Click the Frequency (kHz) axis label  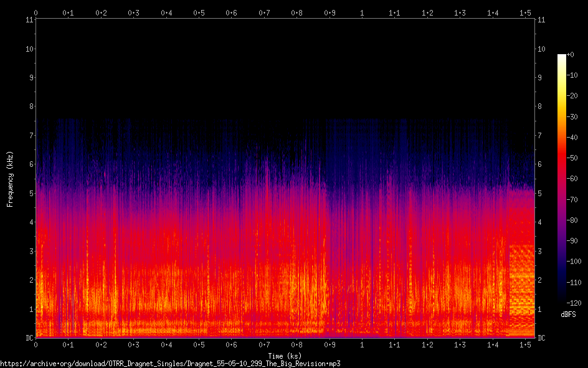[10, 179]
